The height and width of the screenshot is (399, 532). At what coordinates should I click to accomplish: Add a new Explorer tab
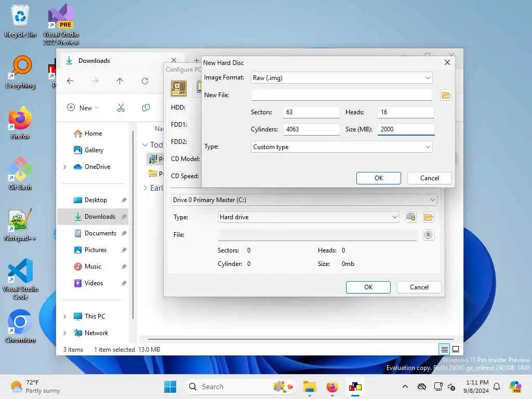pyautogui.click(x=196, y=60)
